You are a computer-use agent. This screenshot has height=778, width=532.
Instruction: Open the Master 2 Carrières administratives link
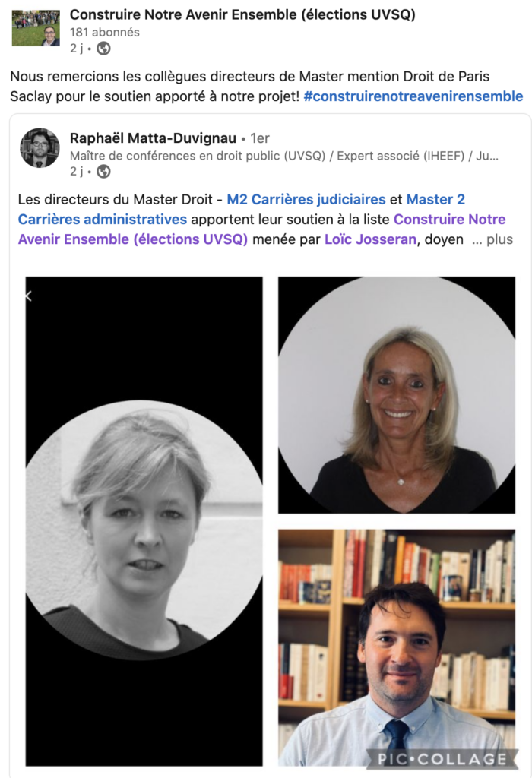tap(242, 210)
